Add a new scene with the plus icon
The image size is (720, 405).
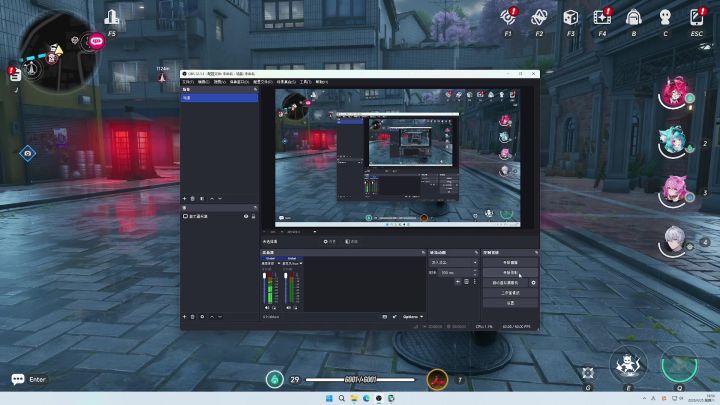pos(185,198)
